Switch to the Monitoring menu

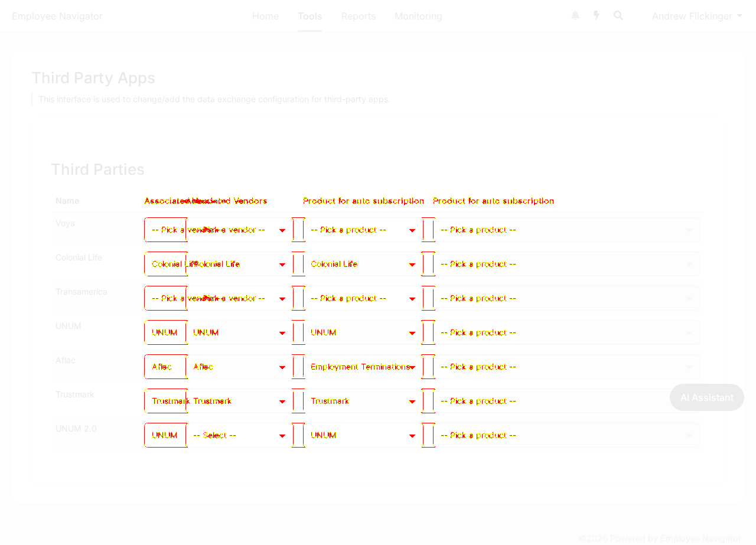pyautogui.click(x=418, y=16)
